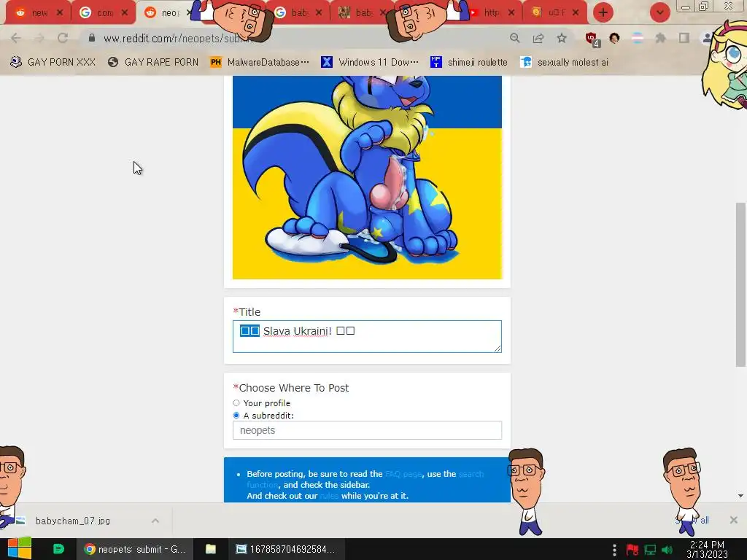This screenshot has width=747, height=560.
Task: Click the page vertical scrollbar thumb
Action: tap(740, 284)
